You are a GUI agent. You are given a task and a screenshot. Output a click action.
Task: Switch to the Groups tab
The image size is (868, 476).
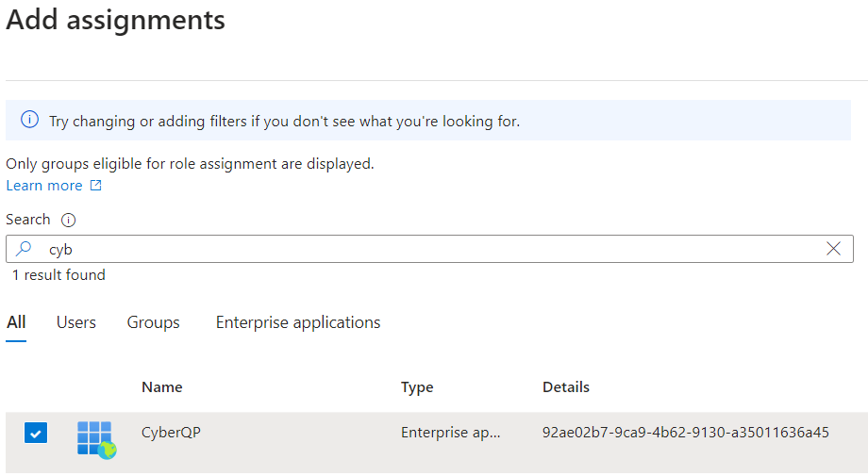click(154, 322)
